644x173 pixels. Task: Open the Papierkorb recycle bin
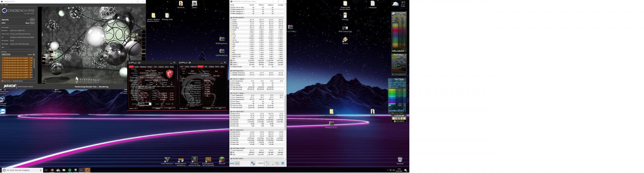[x=400, y=160]
